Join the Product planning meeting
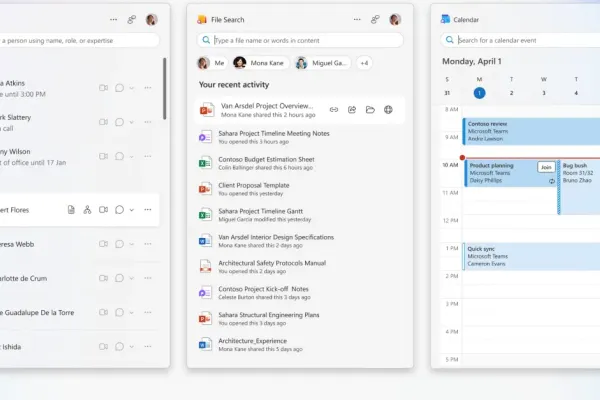This screenshot has height=400, width=600. (546, 167)
